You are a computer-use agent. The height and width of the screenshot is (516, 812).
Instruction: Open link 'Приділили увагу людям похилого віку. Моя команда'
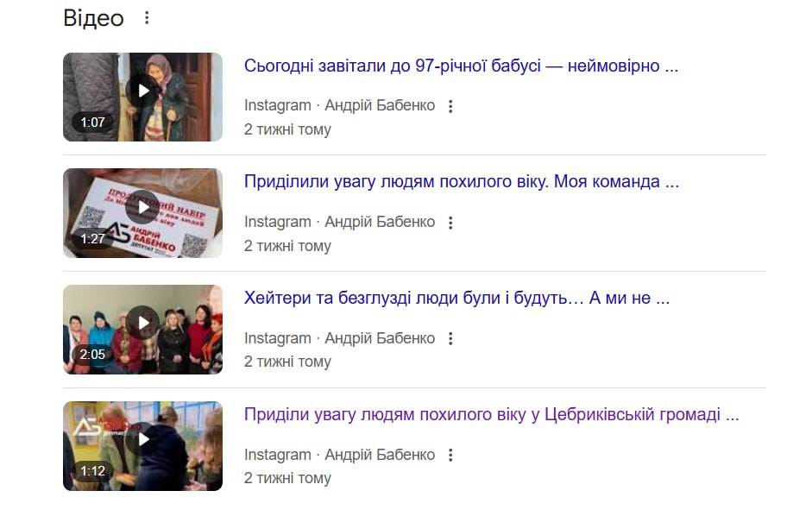[x=462, y=182]
